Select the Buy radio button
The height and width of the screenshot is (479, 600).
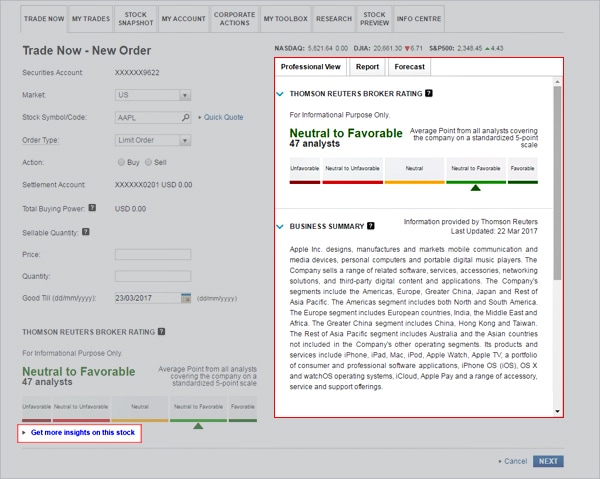(121, 162)
